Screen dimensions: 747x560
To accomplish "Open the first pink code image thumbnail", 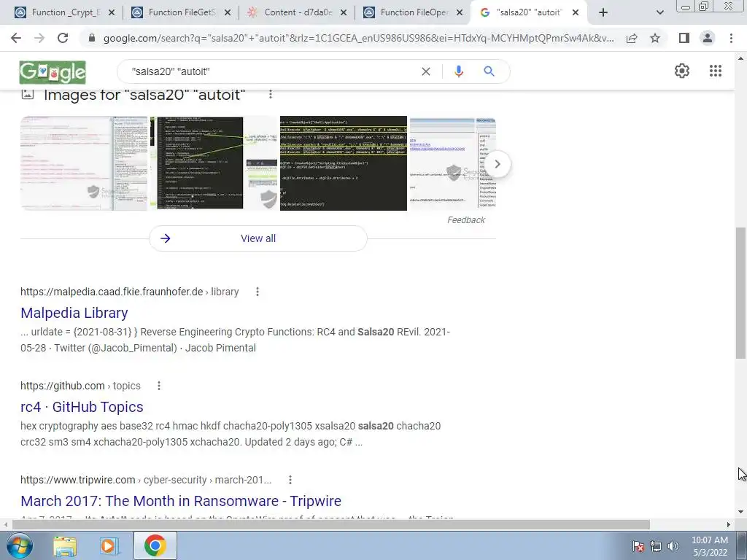I will (x=84, y=163).
